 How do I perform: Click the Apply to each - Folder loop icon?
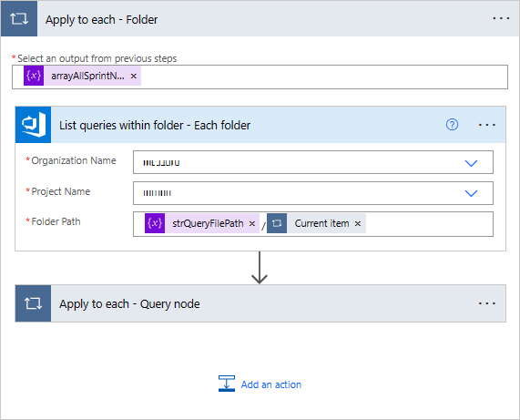19,18
